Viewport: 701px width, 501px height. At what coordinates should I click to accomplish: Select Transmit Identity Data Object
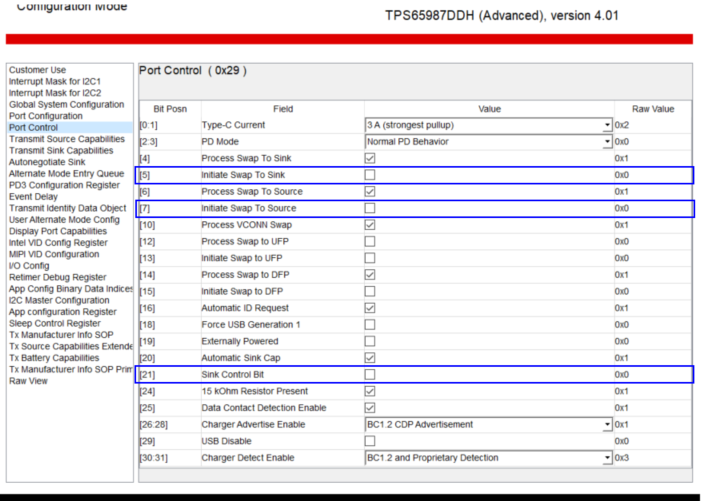pyautogui.click(x=68, y=208)
